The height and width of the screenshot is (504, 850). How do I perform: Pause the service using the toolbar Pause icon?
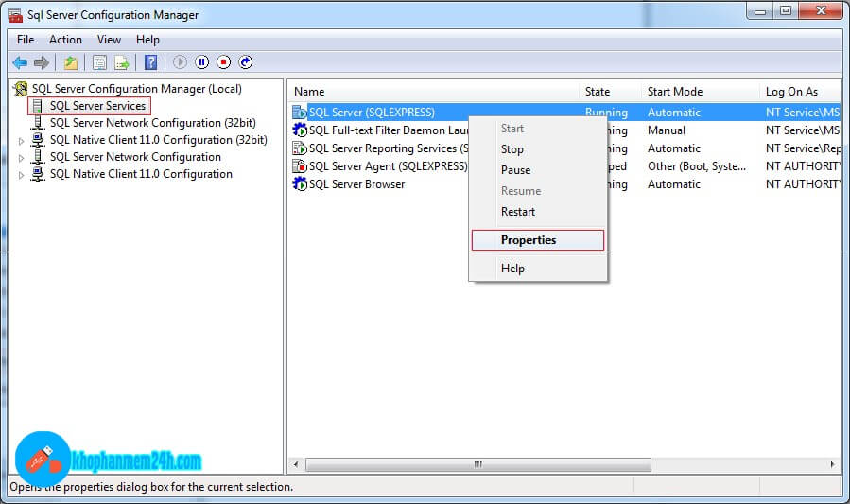[x=201, y=62]
